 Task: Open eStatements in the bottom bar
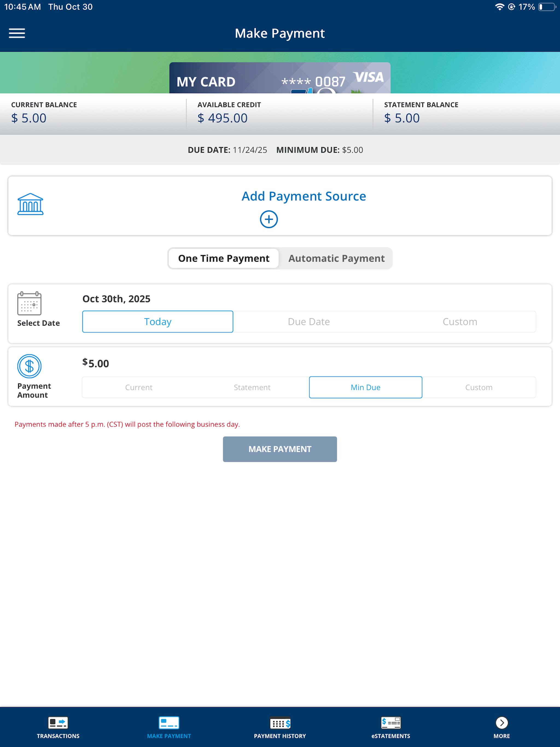[x=391, y=728]
